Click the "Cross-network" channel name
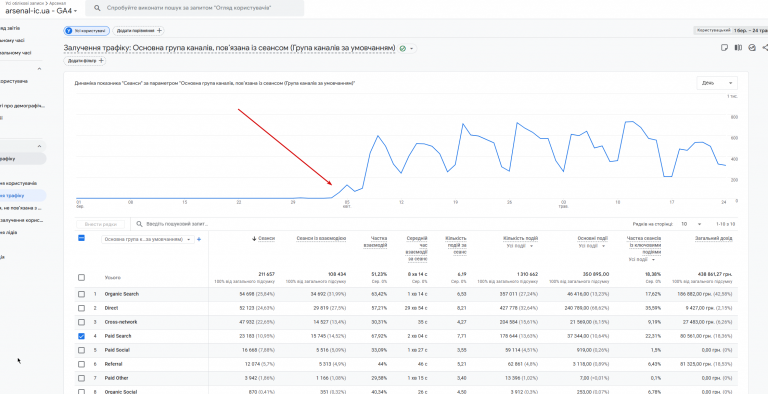The image size is (768, 394). 120,322
